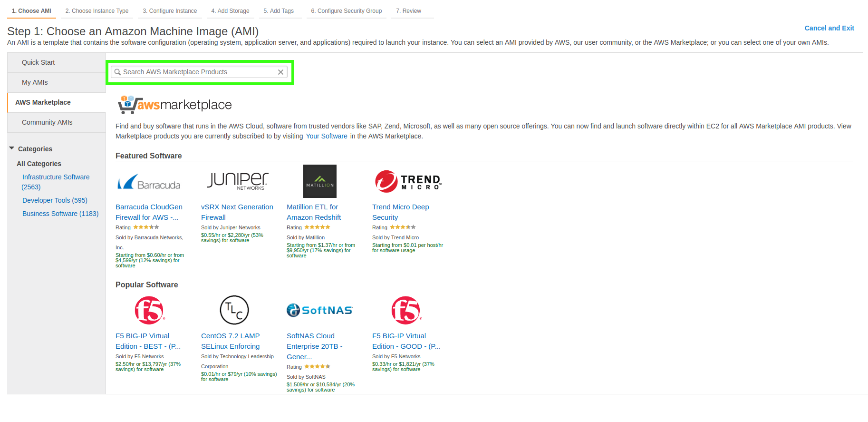Open Barracuda CloudGen Firewall for AWS link
Viewport: 868px width, 422px height.
point(149,212)
